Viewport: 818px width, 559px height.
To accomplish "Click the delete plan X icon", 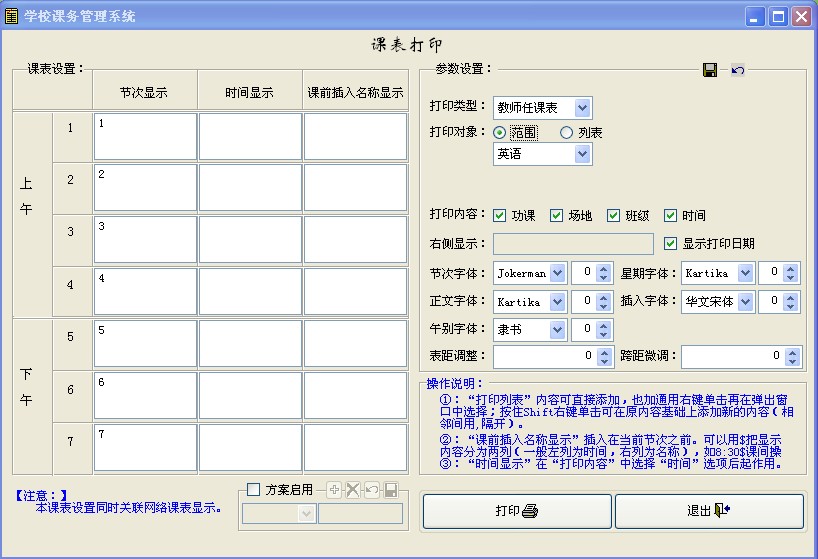I will tap(353, 490).
